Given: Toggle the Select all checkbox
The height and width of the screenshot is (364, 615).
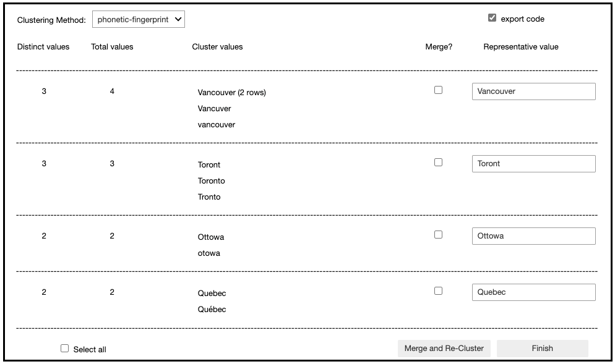Looking at the screenshot, I should tap(65, 349).
